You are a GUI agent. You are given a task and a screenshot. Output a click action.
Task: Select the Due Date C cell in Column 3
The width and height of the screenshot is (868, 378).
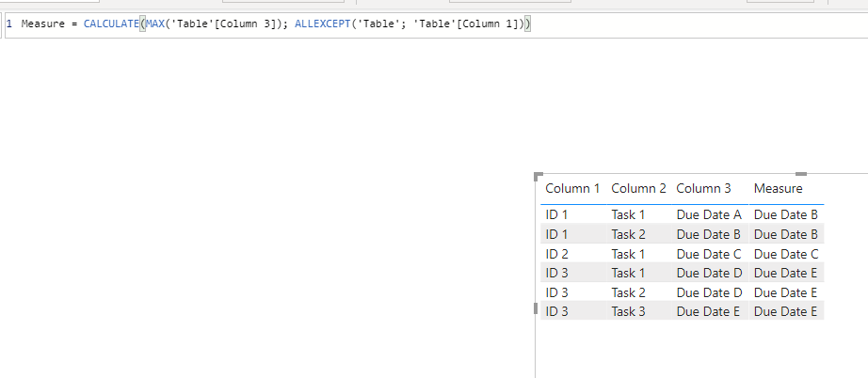(x=709, y=254)
